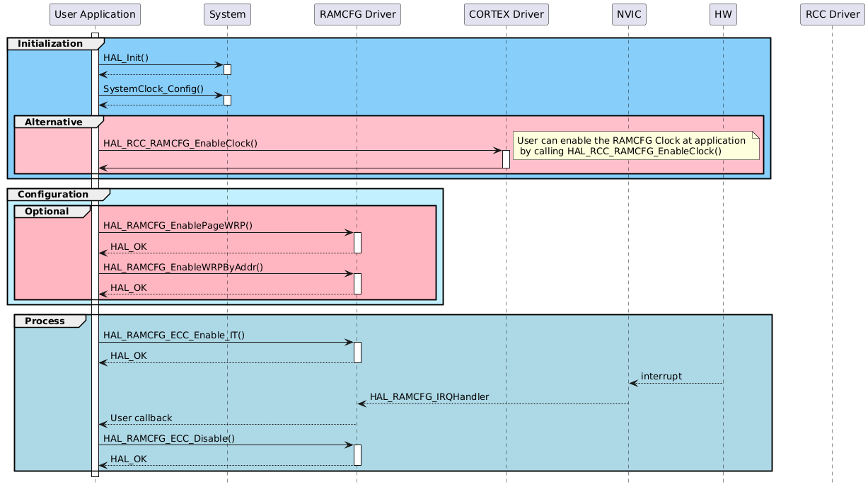
Task: Click the HW participant box
Action: coord(723,14)
